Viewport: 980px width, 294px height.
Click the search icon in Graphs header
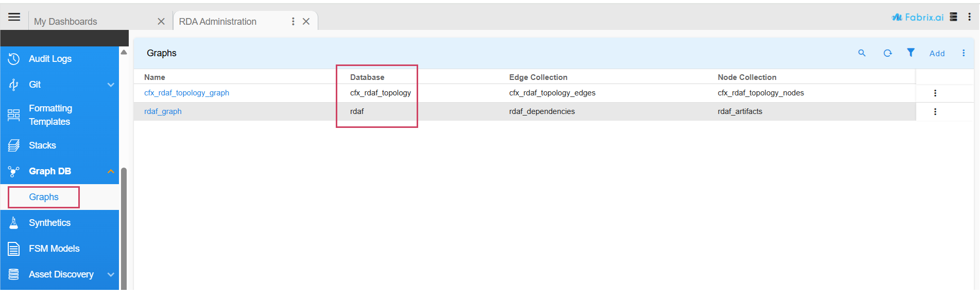click(x=862, y=53)
